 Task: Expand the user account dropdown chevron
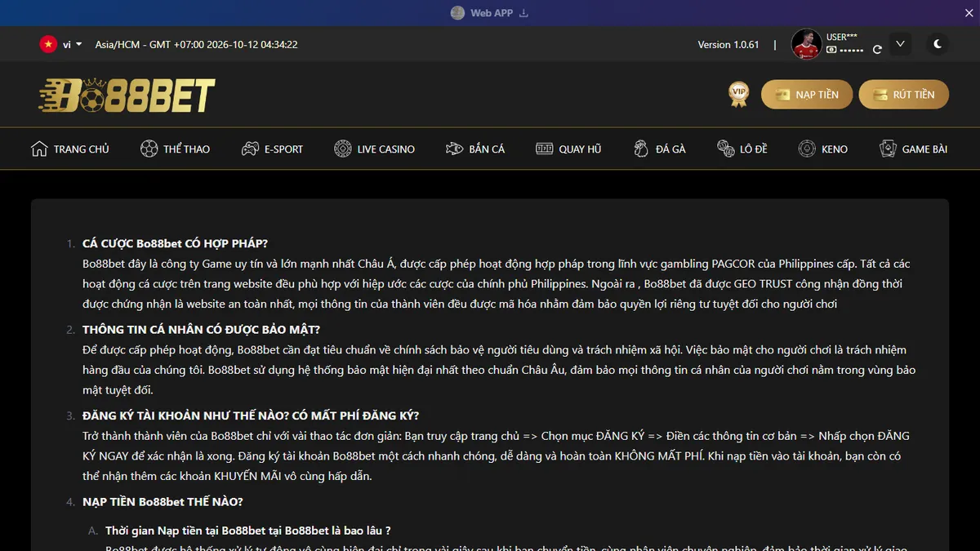tap(900, 44)
